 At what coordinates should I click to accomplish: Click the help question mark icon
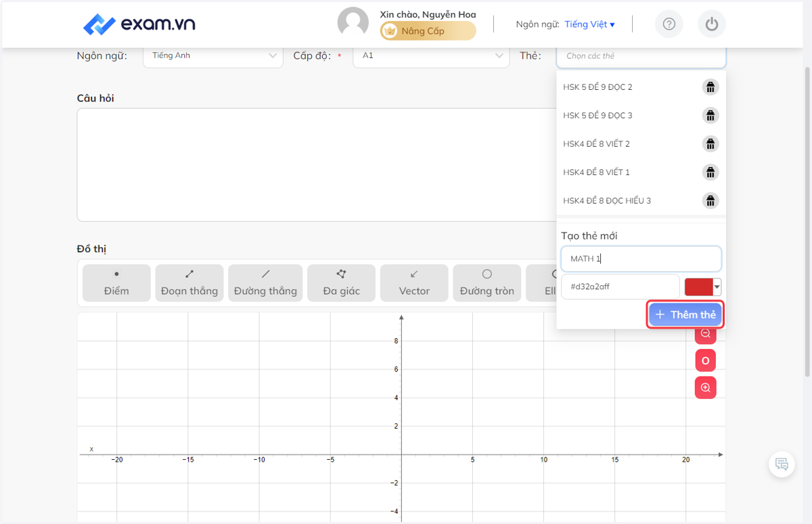click(x=669, y=24)
